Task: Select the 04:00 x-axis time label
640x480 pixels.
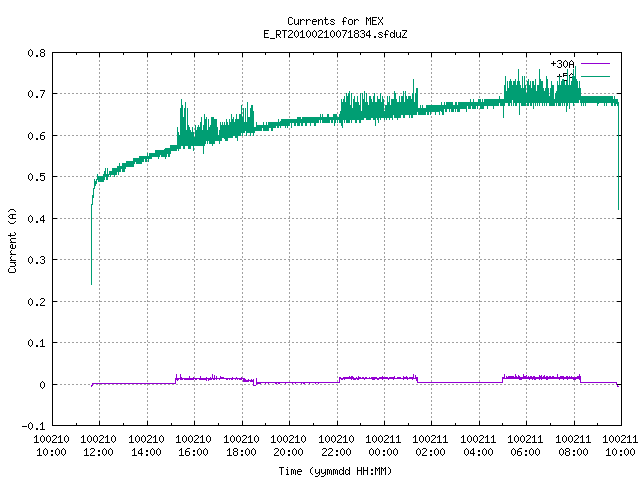Action: (478, 452)
